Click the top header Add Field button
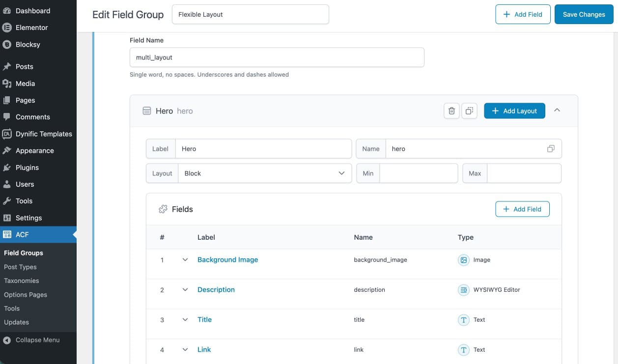Image resolution: width=618 pixels, height=364 pixels. (523, 14)
